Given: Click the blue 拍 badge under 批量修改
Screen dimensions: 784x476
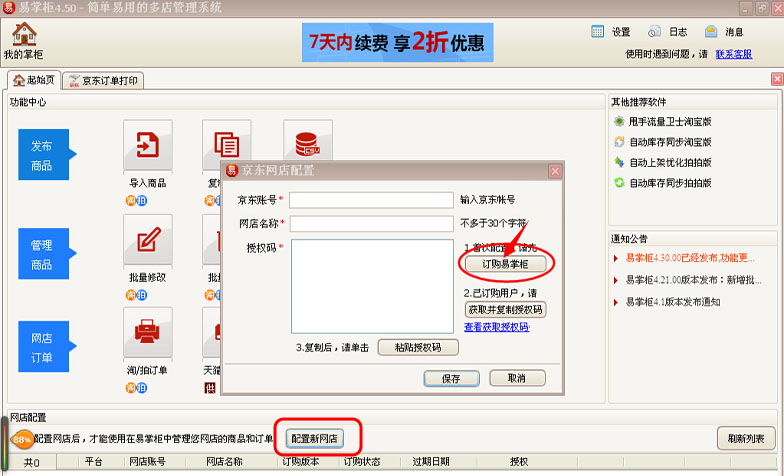Looking at the screenshot, I should click(x=142, y=296).
